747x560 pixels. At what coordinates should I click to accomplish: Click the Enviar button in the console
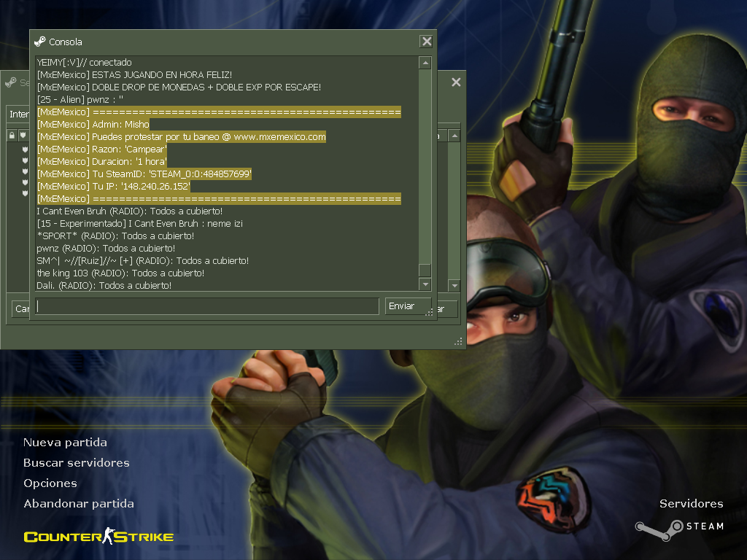point(408,306)
